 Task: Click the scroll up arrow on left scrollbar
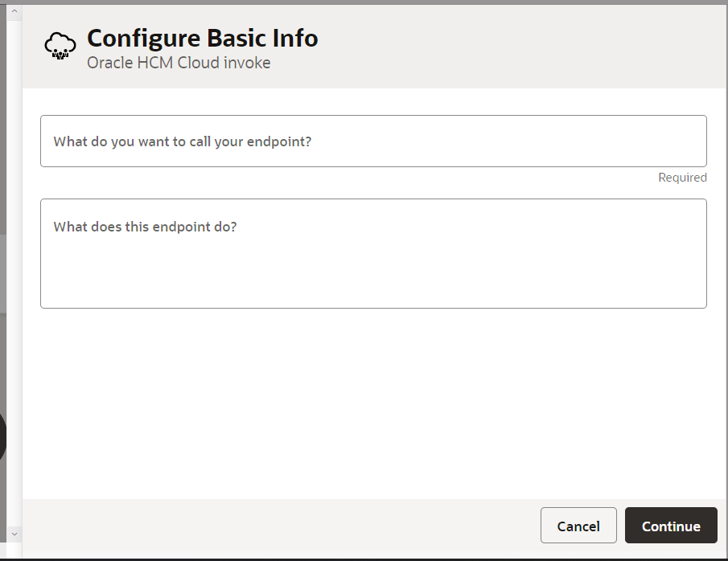(x=14, y=10)
